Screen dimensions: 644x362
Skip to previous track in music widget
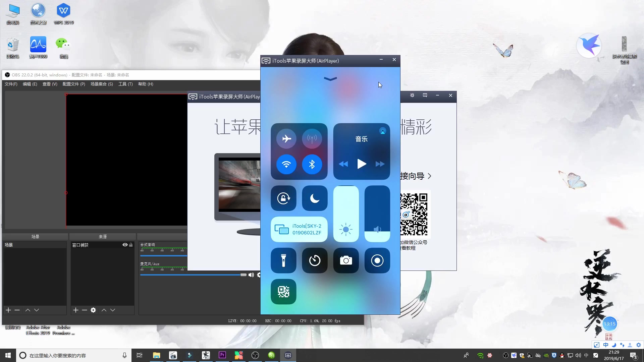click(343, 164)
